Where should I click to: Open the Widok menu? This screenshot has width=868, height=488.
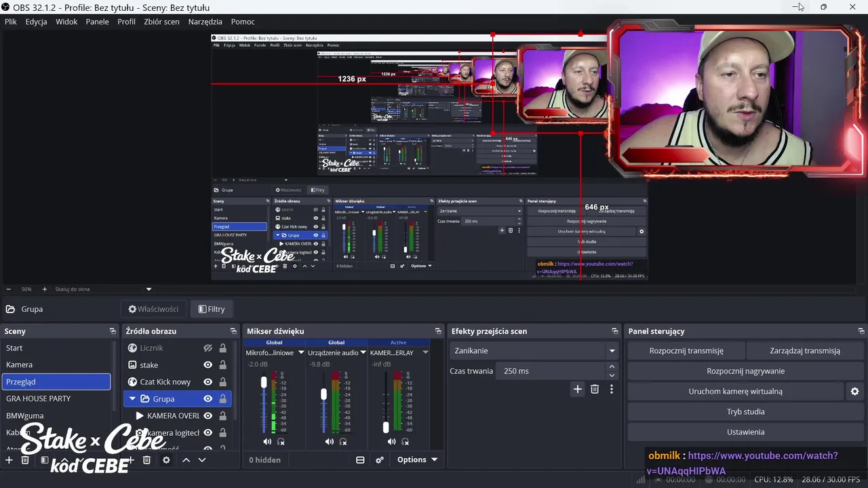coord(66,22)
